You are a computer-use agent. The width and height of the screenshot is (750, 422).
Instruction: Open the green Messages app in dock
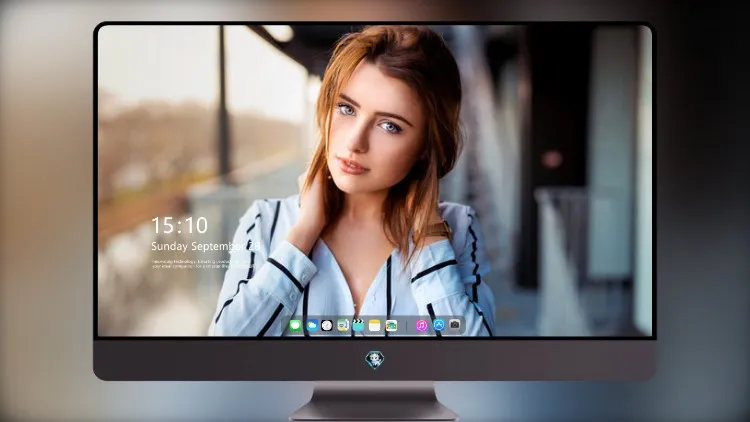pyautogui.click(x=295, y=326)
